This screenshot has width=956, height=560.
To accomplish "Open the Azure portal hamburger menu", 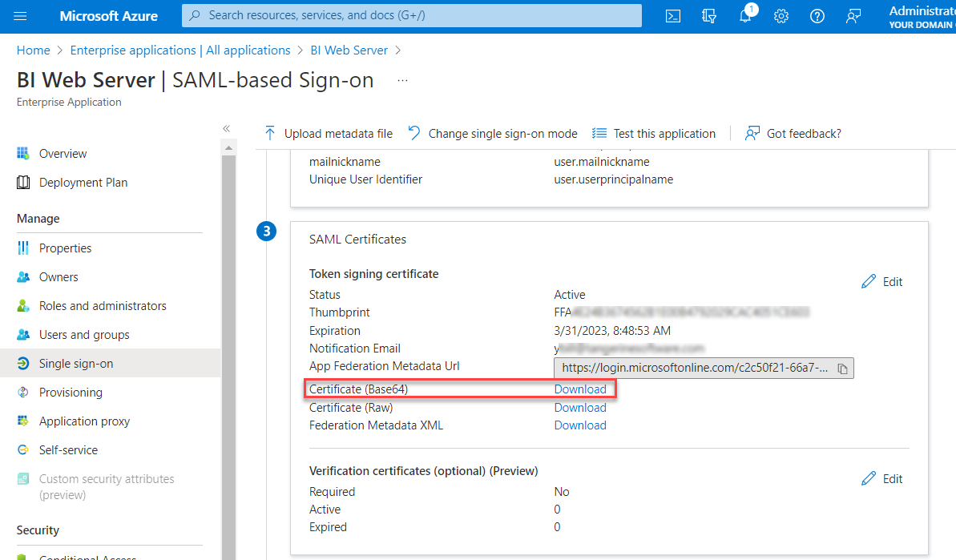I will click(x=21, y=16).
